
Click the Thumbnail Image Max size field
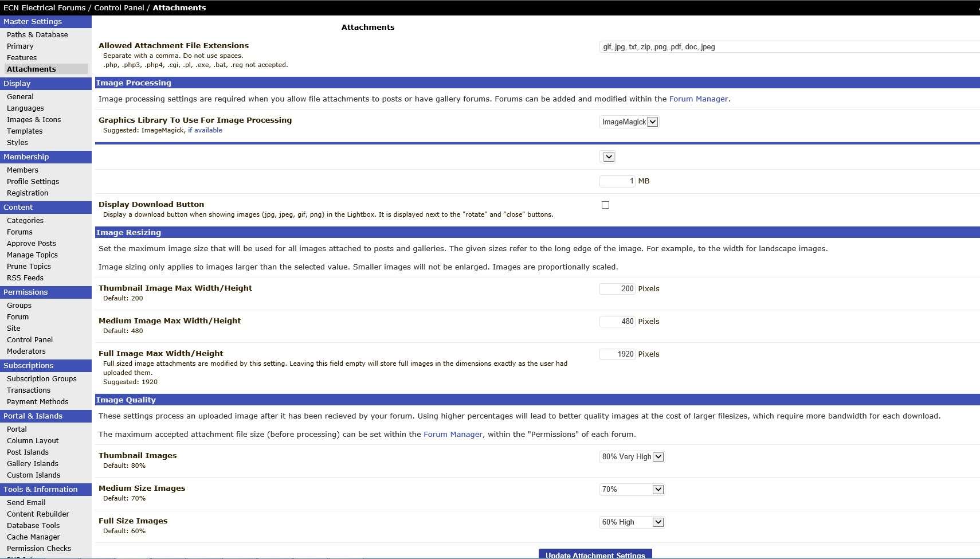(617, 288)
